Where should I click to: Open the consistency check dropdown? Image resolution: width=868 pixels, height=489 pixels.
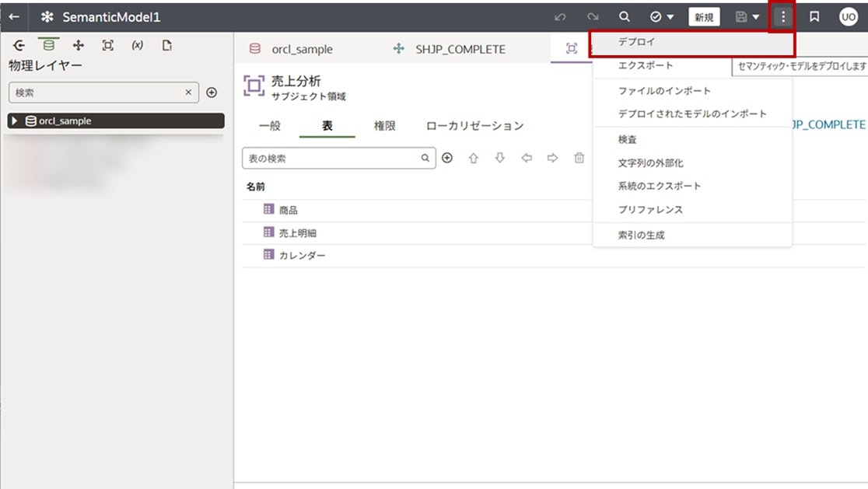[x=662, y=16]
